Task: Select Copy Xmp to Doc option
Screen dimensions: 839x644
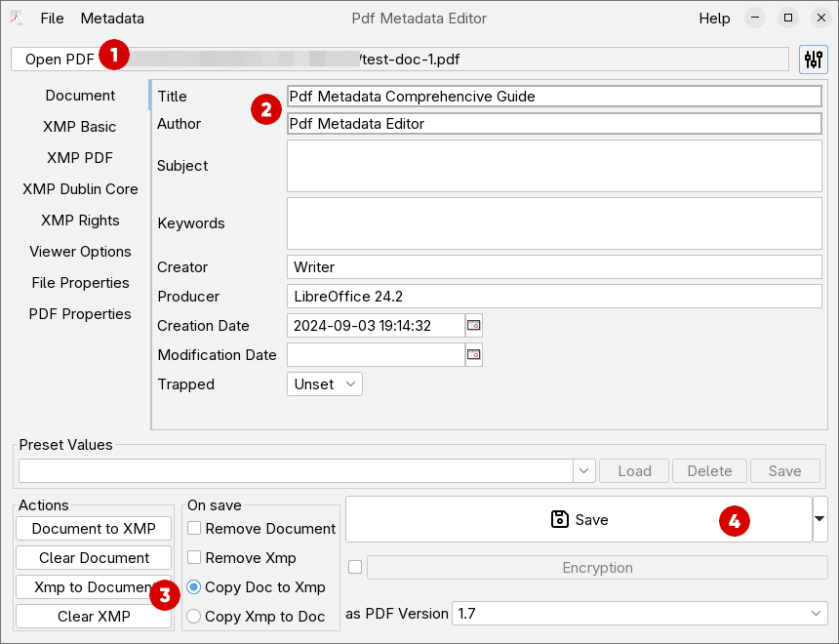Action: [x=194, y=617]
